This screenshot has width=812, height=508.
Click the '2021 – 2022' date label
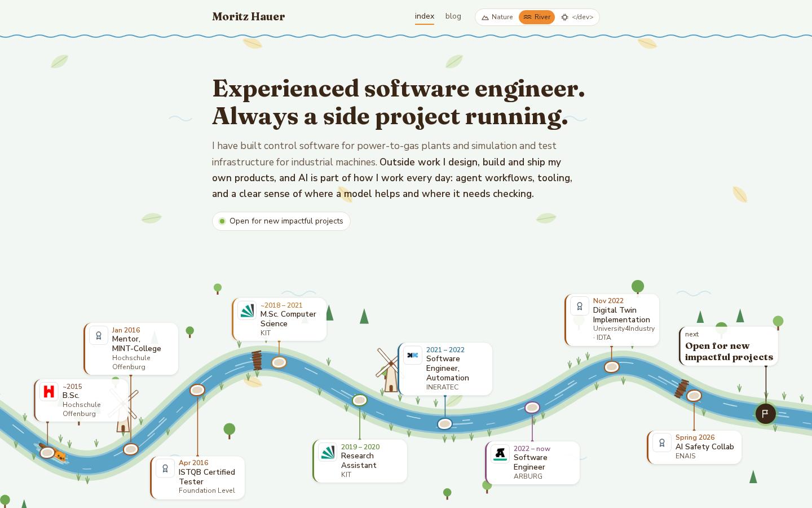[x=445, y=350]
